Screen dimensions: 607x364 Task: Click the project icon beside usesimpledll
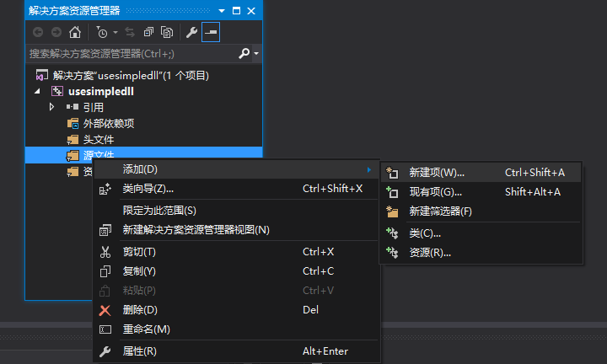pyautogui.click(x=57, y=91)
